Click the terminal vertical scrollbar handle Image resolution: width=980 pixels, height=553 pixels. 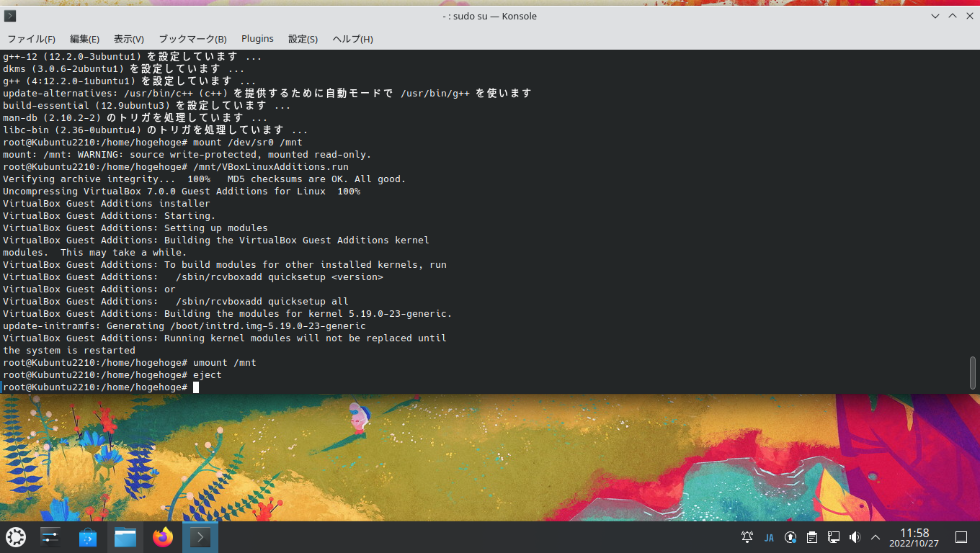click(973, 373)
